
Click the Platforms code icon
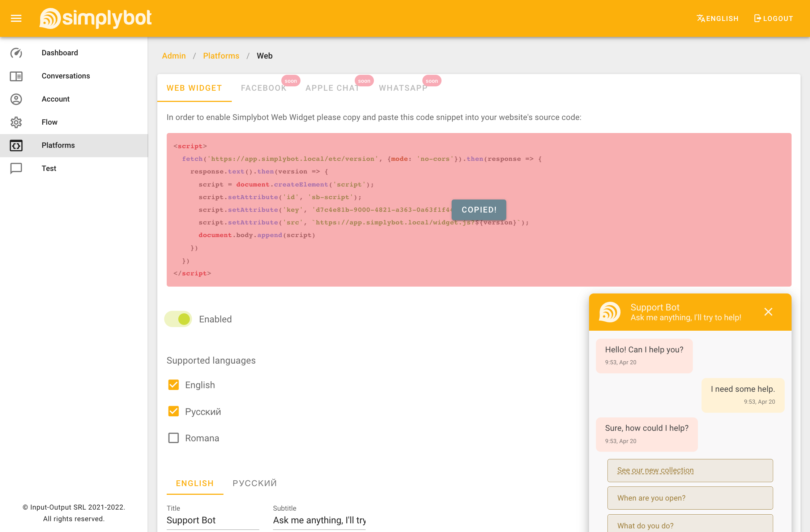coord(16,145)
